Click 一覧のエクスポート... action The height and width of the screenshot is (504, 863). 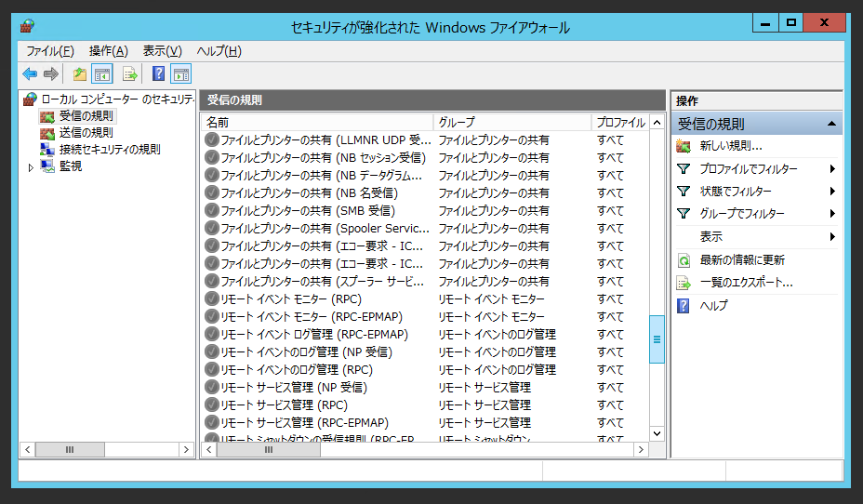pos(746,283)
